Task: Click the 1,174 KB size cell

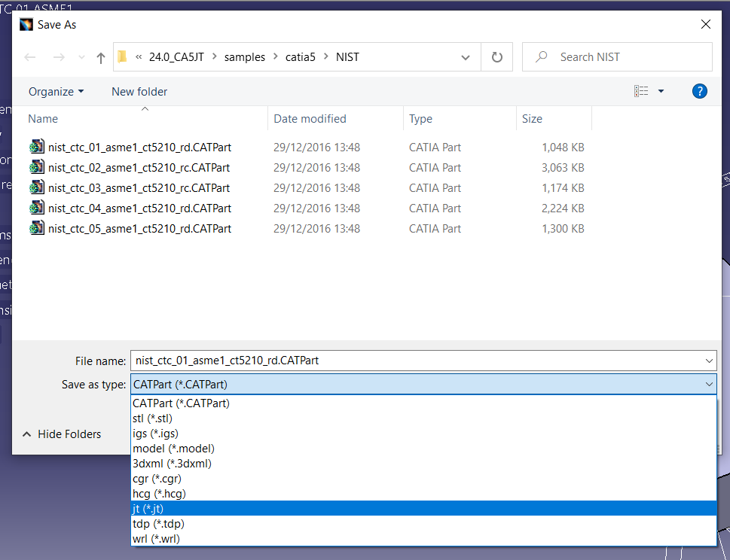Action: click(x=563, y=188)
